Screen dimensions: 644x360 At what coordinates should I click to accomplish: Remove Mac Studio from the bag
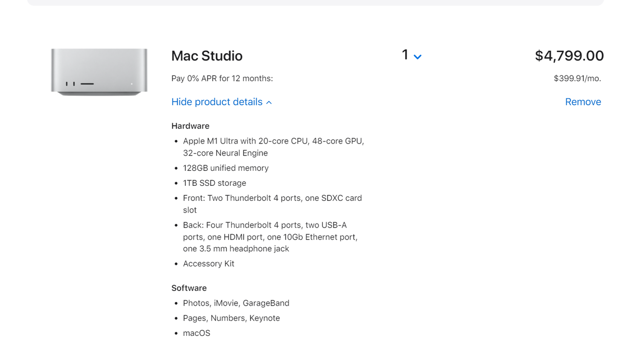pos(583,102)
